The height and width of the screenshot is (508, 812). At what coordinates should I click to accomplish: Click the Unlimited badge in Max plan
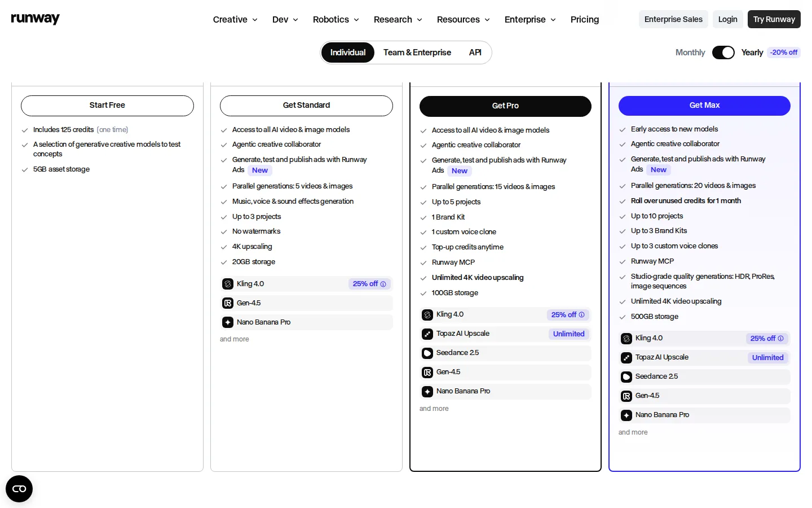768,358
